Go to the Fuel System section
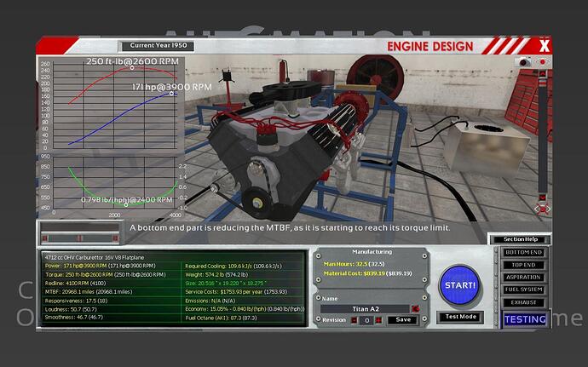The width and height of the screenshot is (588, 367). [x=522, y=289]
